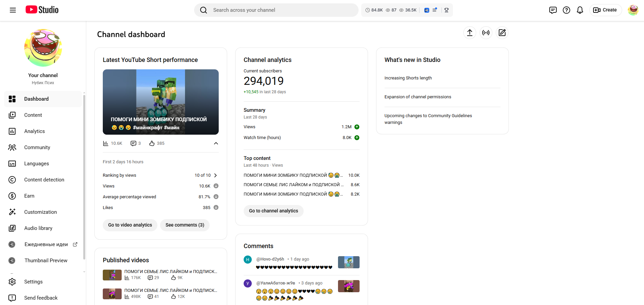Open the Earn sidebar item
This screenshot has height=305, width=644.
[x=29, y=196]
